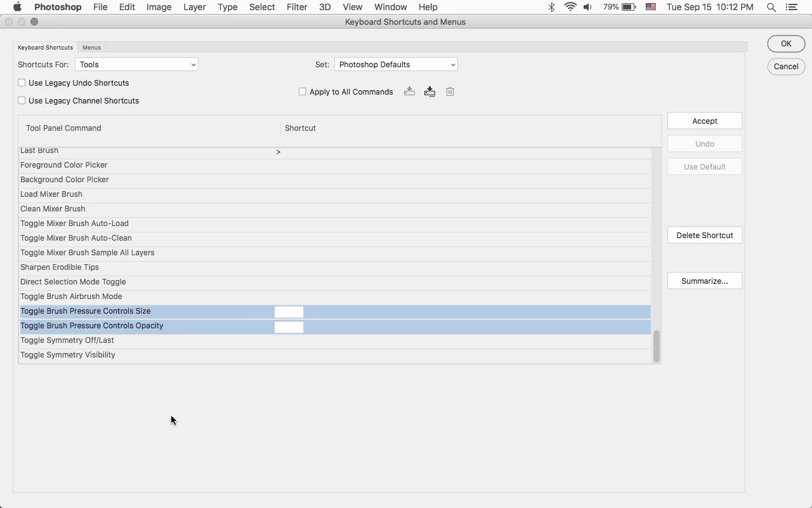Click the save changes to current set icon
Image resolution: width=812 pixels, height=508 pixels.
[409, 91]
